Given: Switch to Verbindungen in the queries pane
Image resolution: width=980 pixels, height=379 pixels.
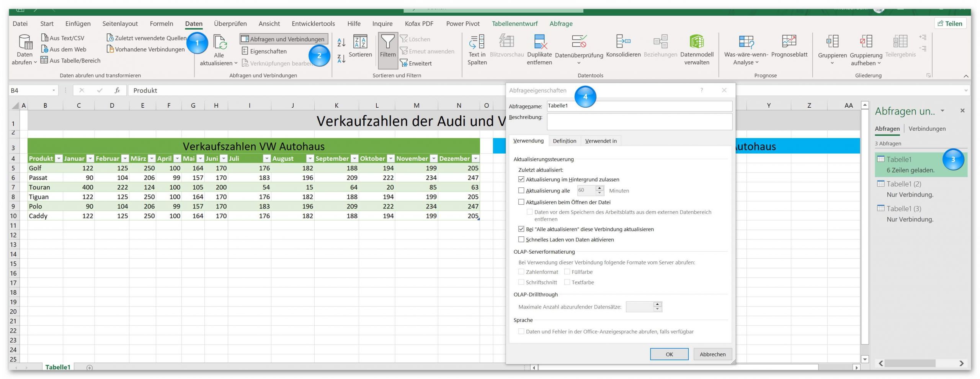Looking at the screenshot, I should point(927,129).
